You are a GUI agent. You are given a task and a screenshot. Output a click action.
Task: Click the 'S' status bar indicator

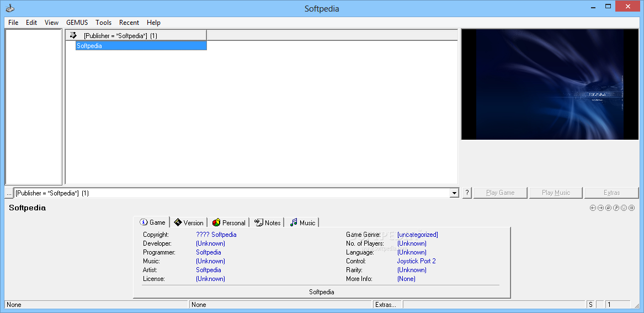pyautogui.click(x=590, y=304)
